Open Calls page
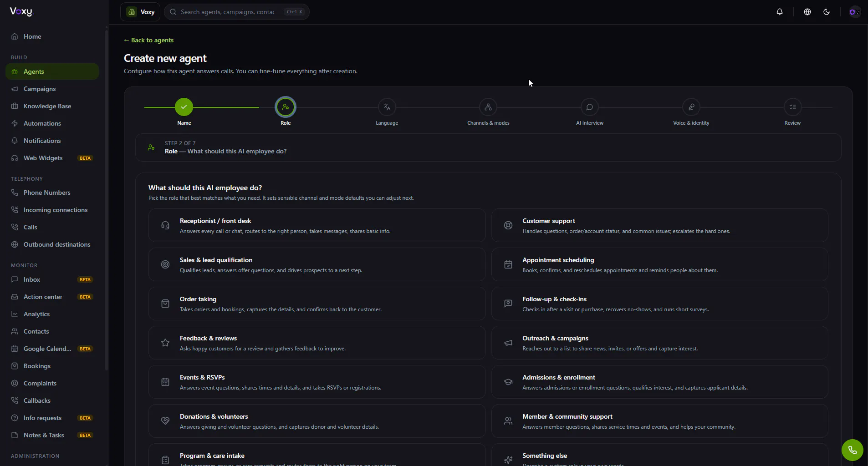Viewport: 868px width, 466px height. coord(52,227)
